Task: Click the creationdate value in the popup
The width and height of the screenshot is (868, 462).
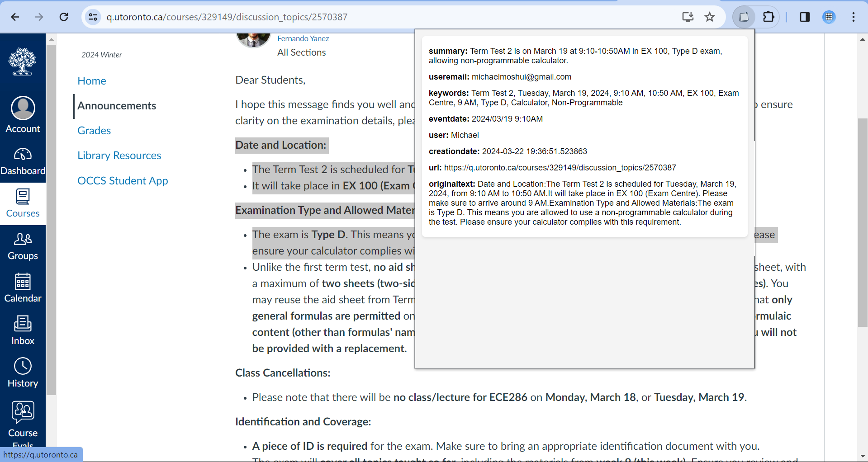Action: tap(535, 151)
